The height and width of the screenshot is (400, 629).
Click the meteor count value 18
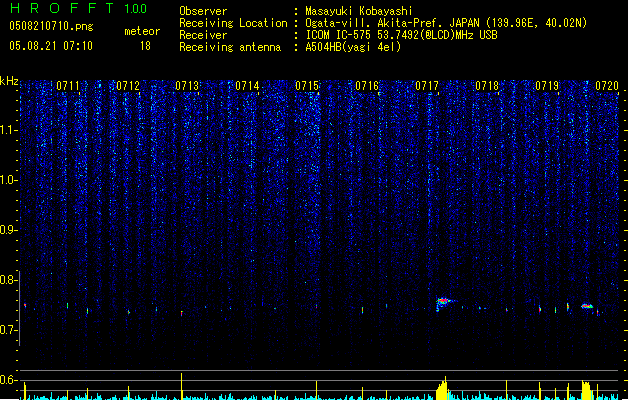click(x=145, y=46)
